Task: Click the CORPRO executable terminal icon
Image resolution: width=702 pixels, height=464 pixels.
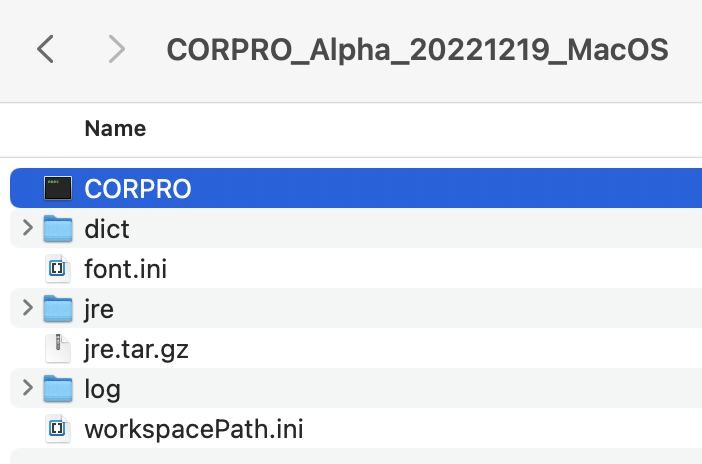Action: pyautogui.click(x=58, y=188)
